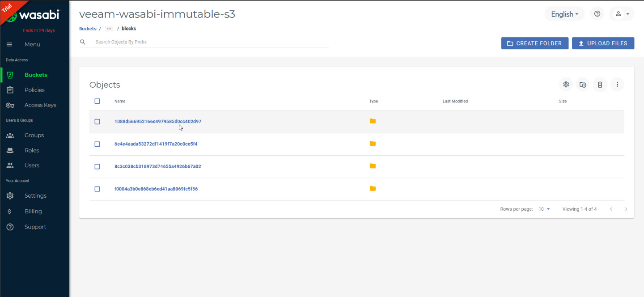Check the box for 6e4e4aada53272df1419f7a20c0ce5f4

(97, 144)
